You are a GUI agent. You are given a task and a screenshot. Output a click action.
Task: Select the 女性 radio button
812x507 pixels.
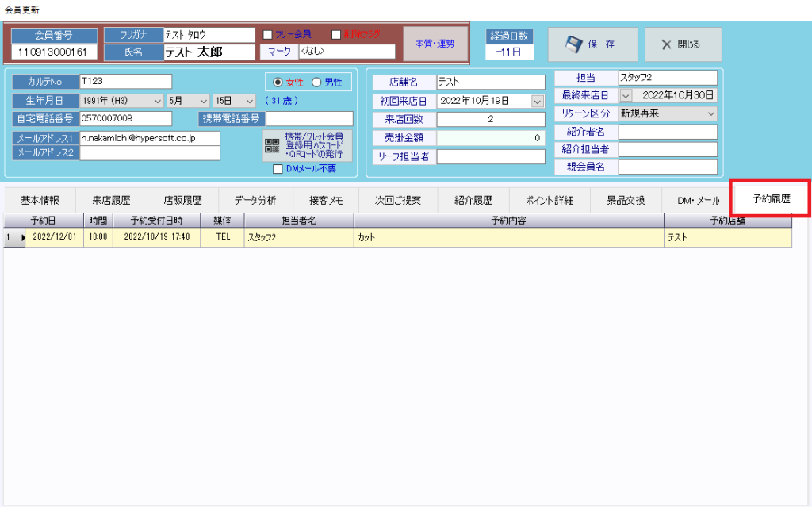click(x=278, y=82)
